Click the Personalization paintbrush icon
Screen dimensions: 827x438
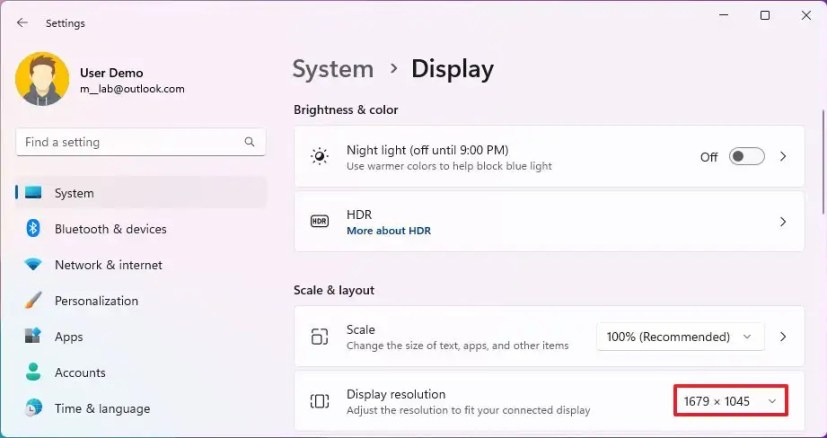(x=33, y=301)
